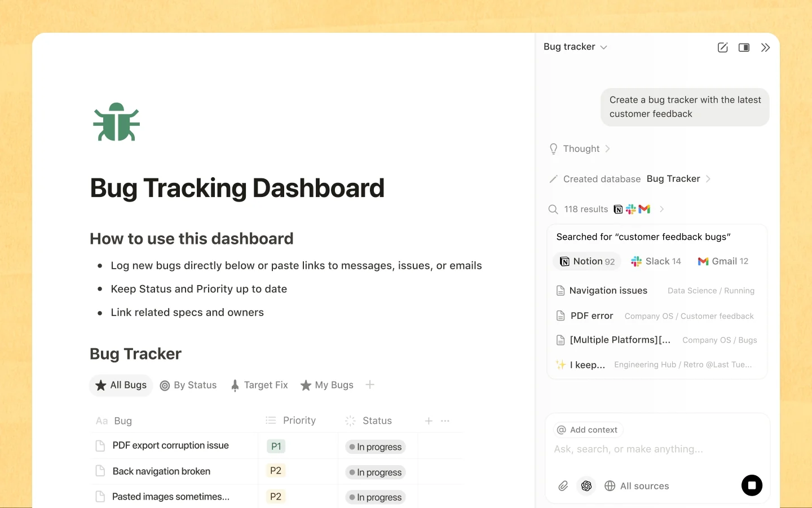Click the Add context button
This screenshot has width=812, height=508.
[x=588, y=430]
